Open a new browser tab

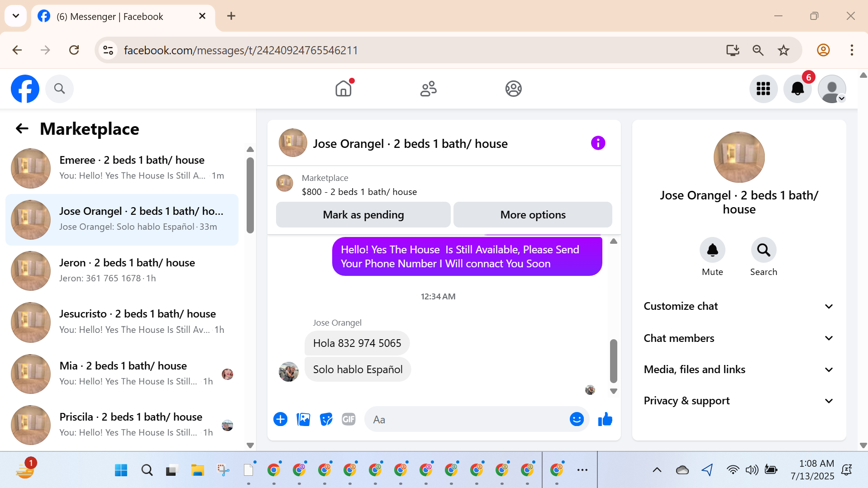[231, 16]
